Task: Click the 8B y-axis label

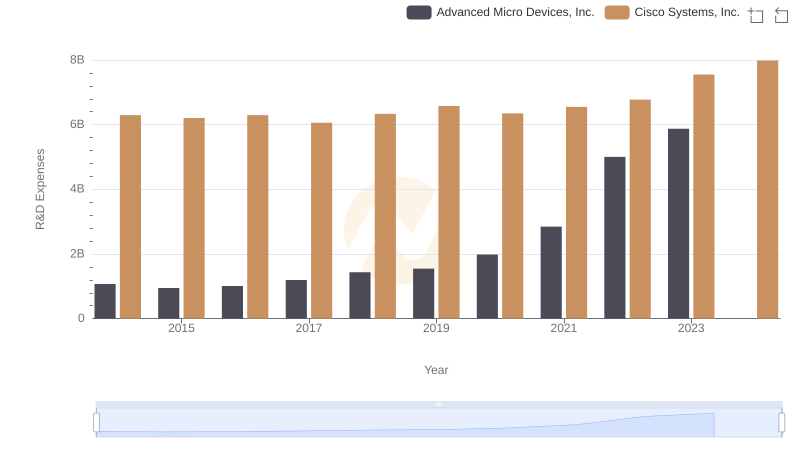Action: pos(77,60)
